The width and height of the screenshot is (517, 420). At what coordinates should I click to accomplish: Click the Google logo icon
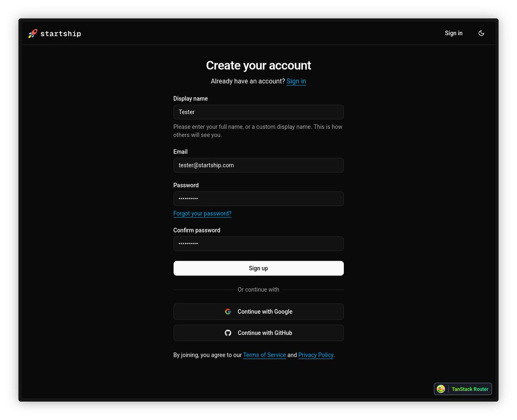click(x=228, y=312)
